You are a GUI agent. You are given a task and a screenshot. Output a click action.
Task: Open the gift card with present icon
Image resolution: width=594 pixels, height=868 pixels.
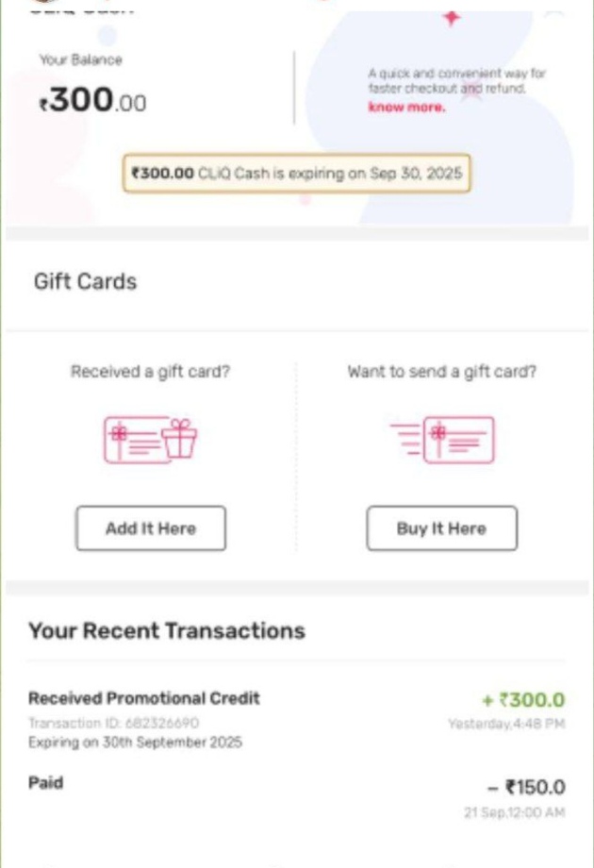coord(150,441)
